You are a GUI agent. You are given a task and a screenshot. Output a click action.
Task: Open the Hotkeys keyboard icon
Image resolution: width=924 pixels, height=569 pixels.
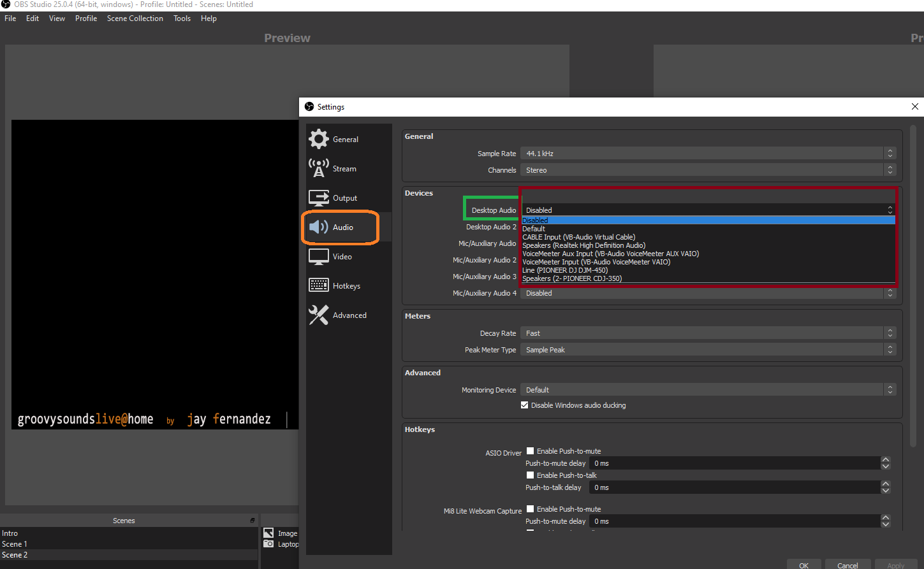(x=319, y=285)
